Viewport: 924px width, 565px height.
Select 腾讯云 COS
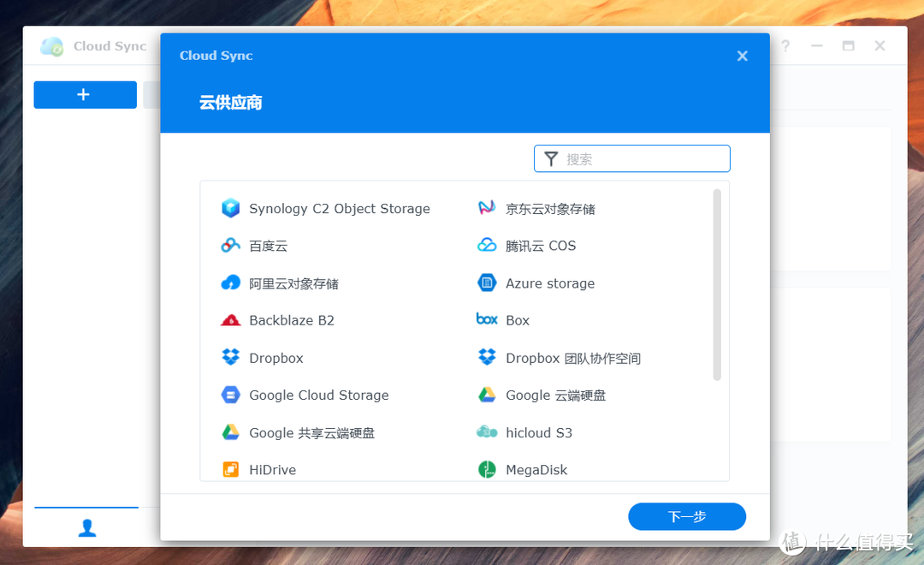[541, 246]
